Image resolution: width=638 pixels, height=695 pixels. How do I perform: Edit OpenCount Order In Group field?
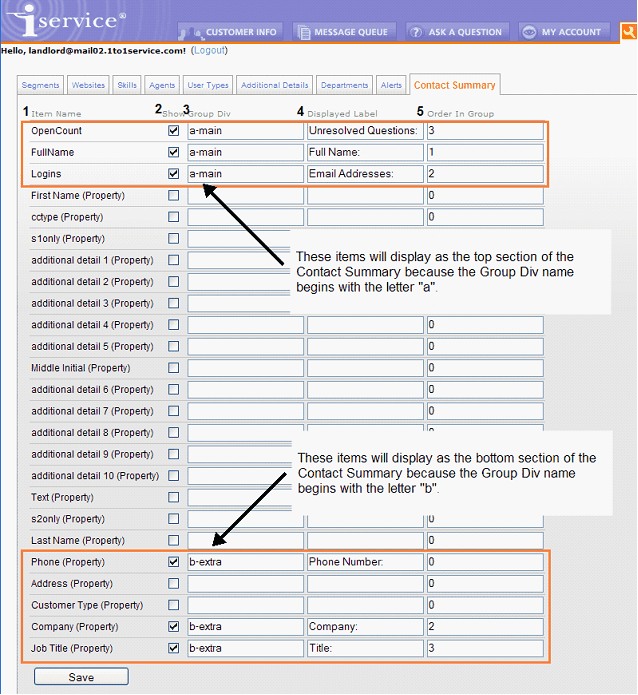(485, 131)
